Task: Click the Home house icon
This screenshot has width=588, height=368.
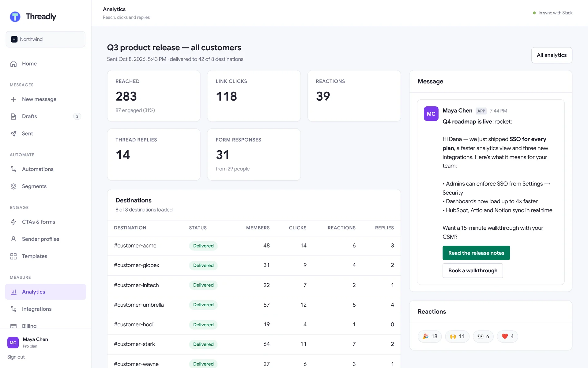Action: pyautogui.click(x=13, y=64)
